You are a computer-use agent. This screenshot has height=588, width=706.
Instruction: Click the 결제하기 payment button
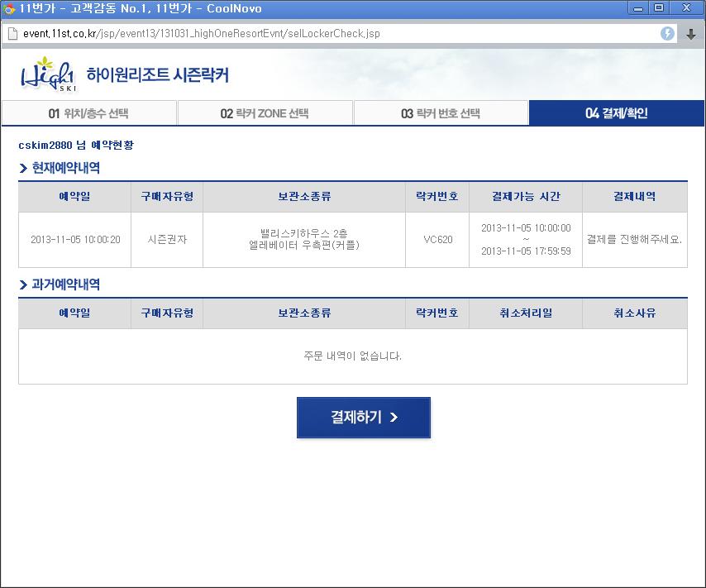coord(364,418)
